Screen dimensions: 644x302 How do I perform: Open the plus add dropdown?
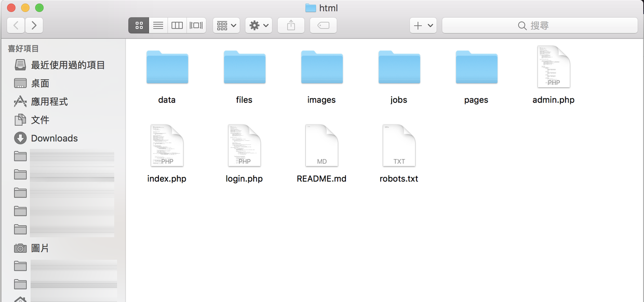pos(423,25)
